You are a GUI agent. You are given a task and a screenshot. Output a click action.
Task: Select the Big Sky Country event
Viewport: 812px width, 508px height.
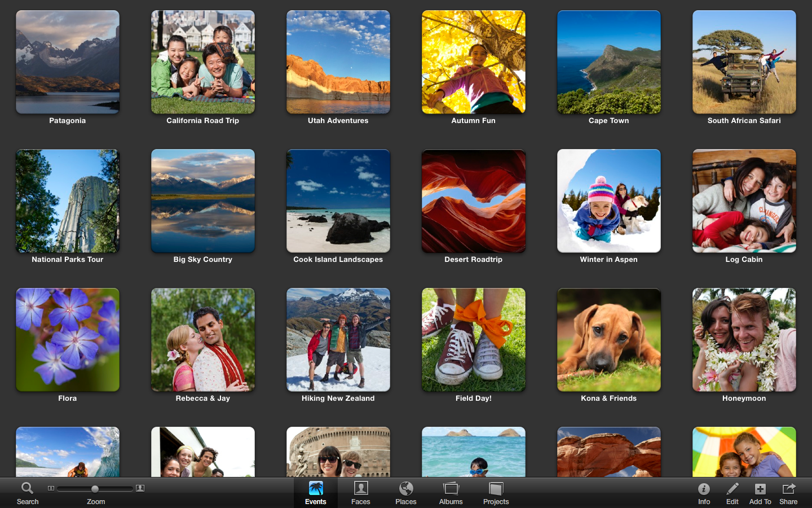click(203, 201)
